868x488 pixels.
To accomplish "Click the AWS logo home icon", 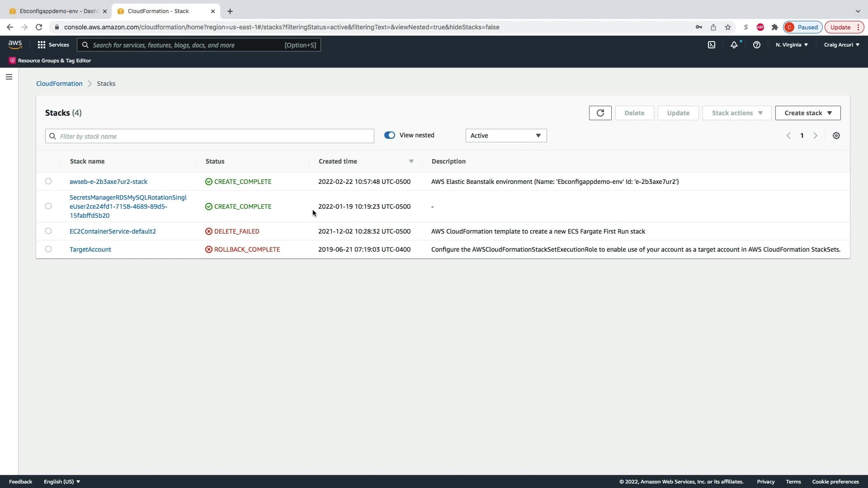I will (x=15, y=44).
